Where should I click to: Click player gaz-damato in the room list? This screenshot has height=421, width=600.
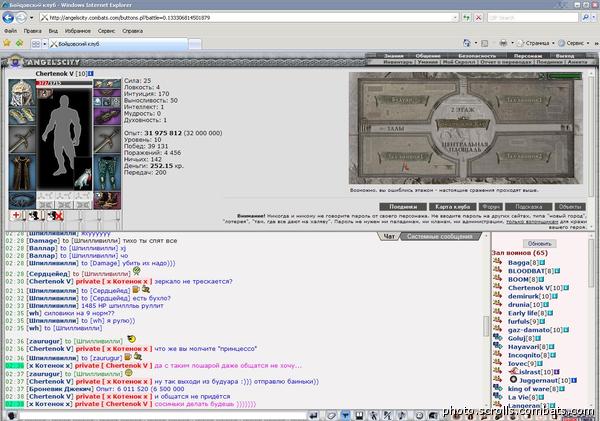point(529,330)
